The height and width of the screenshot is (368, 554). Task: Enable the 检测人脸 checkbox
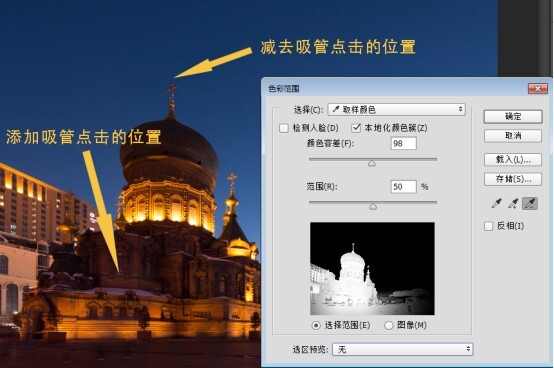point(284,128)
